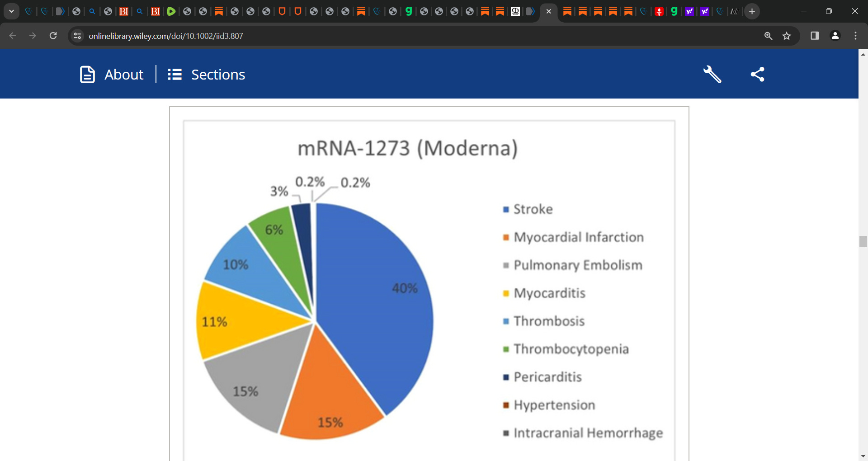Image resolution: width=868 pixels, height=461 pixels.
Task: Click the Hypertension legend entry
Action: click(549, 405)
